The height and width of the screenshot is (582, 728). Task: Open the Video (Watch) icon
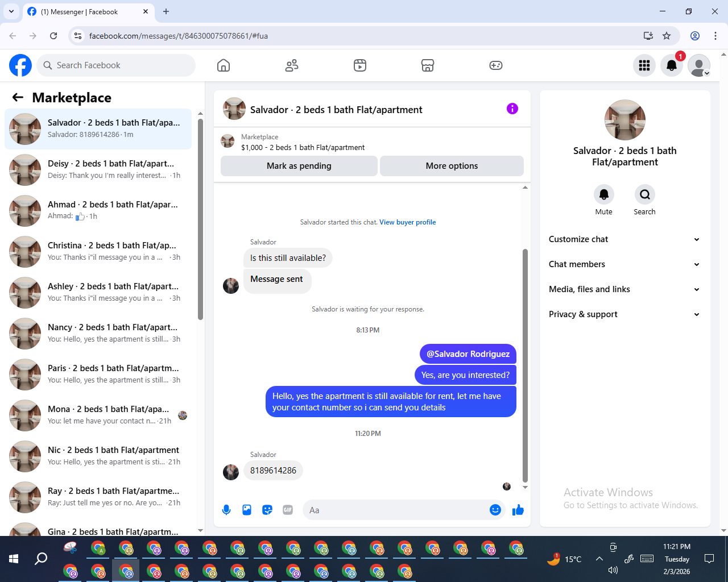(360, 65)
